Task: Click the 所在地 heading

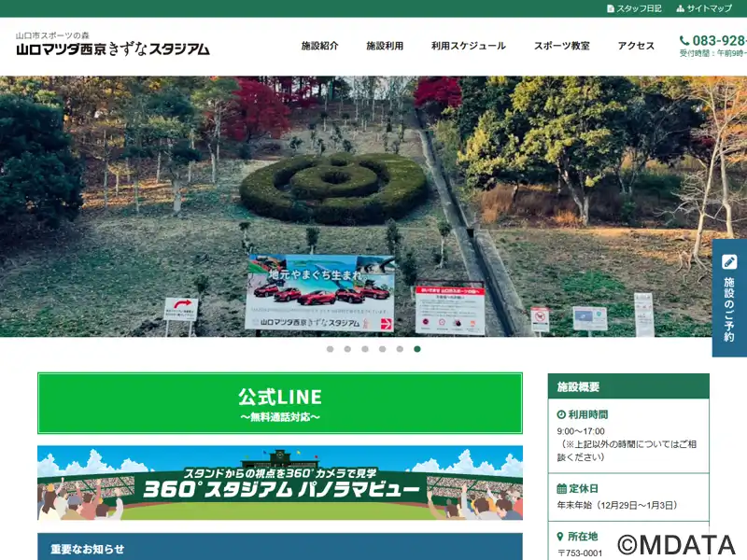Action: pyautogui.click(x=583, y=537)
